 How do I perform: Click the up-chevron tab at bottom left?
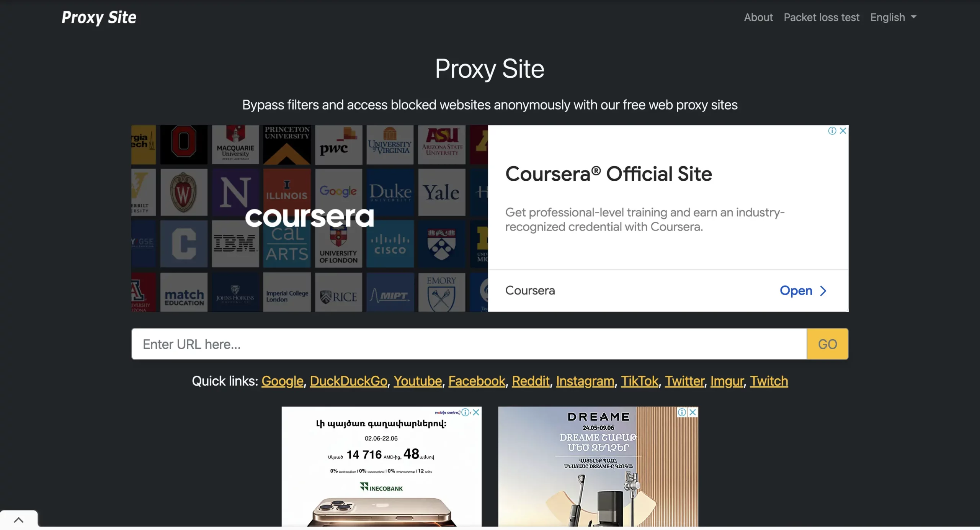tap(18, 520)
